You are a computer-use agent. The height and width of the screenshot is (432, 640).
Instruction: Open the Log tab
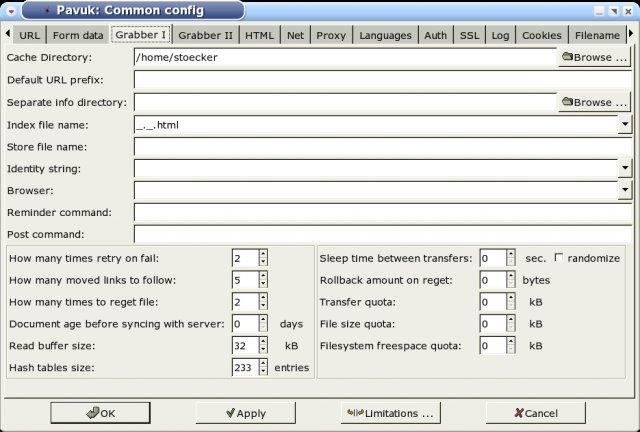coord(500,36)
